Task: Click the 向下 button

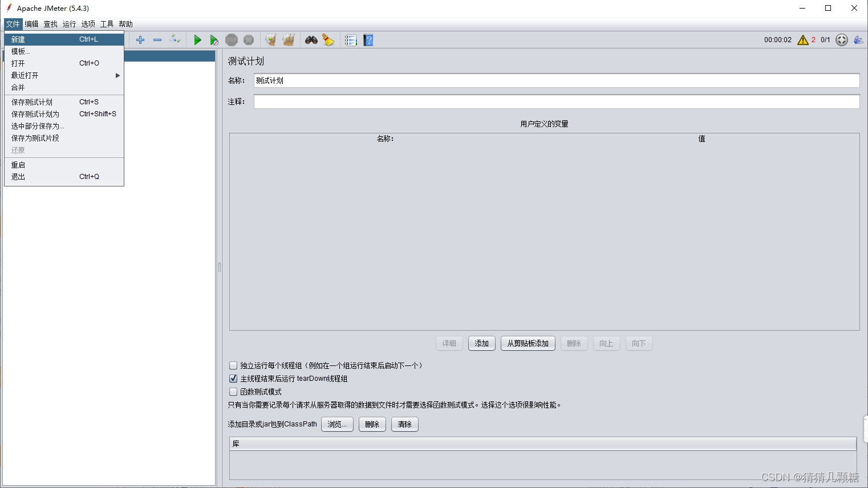Action: click(639, 343)
